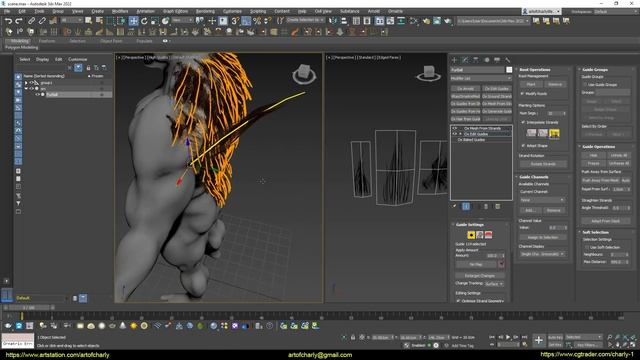Select the yellow Guide Settings mode icon

pos(471,235)
